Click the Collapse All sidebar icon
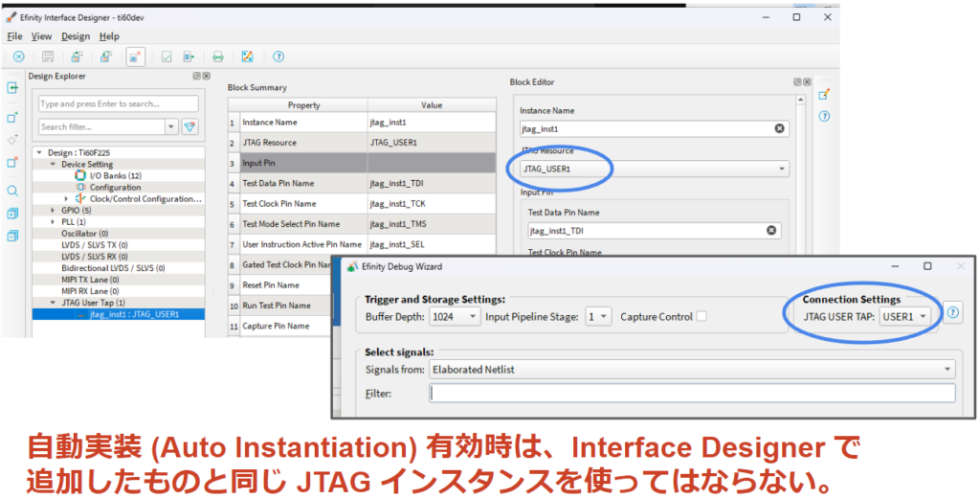 point(12,236)
